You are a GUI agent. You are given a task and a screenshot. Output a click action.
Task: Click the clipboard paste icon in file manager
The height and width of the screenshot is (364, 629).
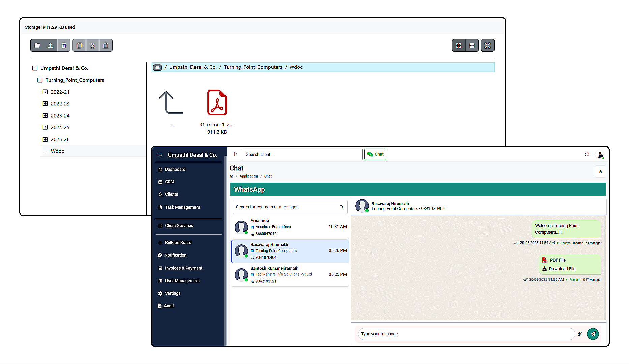106,45
